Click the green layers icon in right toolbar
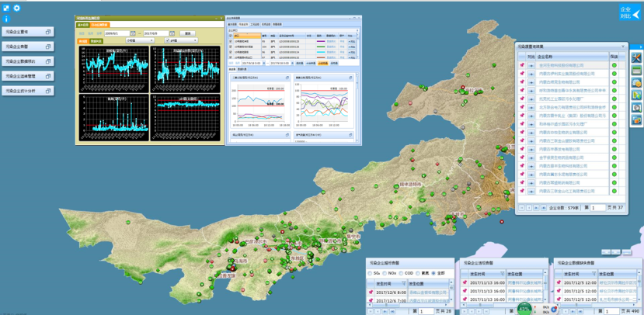The height and width of the screenshot is (315, 644). pyautogui.click(x=636, y=71)
